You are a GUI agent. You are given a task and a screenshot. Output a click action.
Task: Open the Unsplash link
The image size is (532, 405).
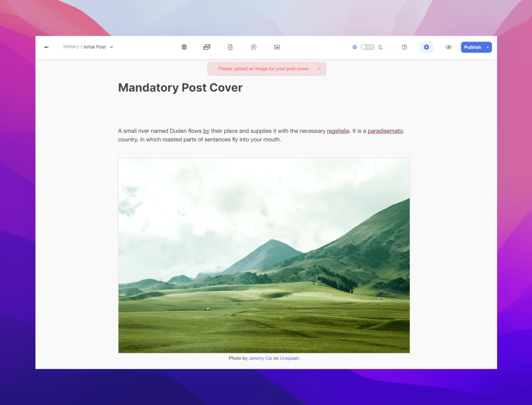click(289, 358)
